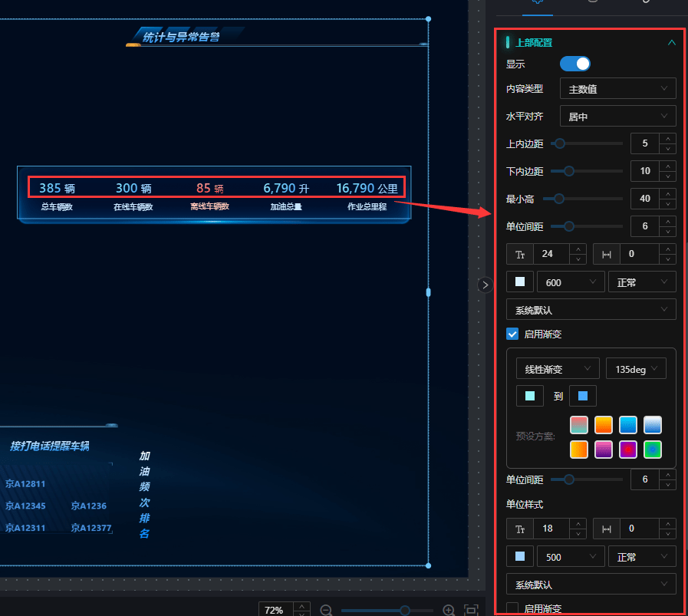
Task: Select the orange gradient preset swatch in top row
Action: (604, 424)
